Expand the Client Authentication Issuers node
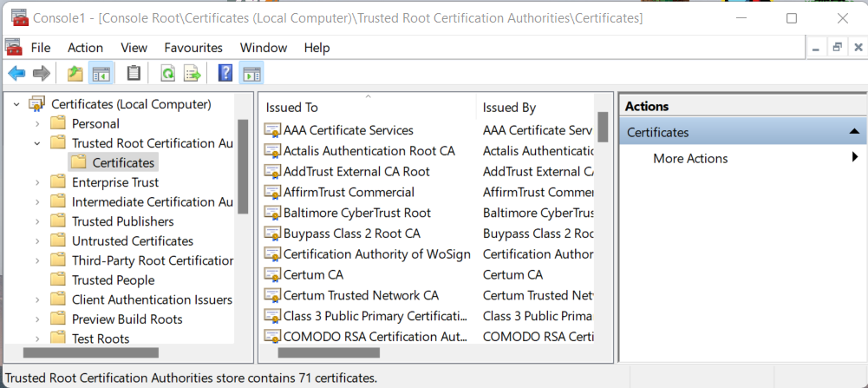 point(37,299)
